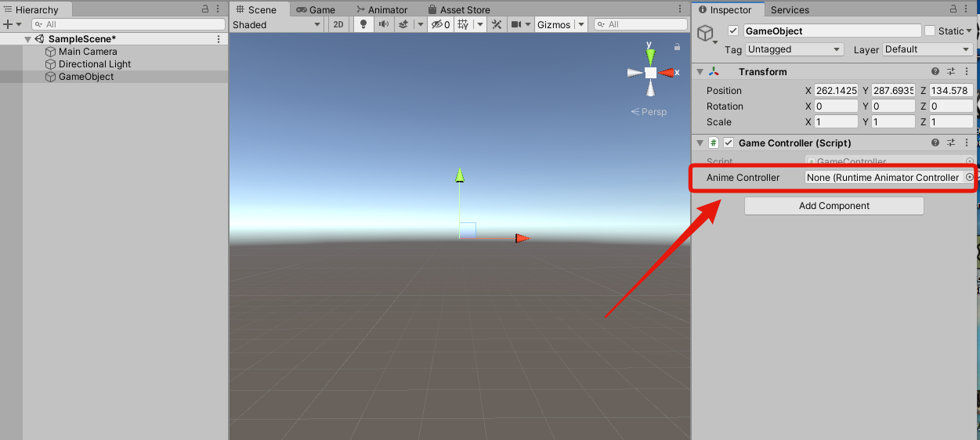The width and height of the screenshot is (980, 440).
Task: Select GameObject in Hierarchy
Action: click(x=86, y=77)
